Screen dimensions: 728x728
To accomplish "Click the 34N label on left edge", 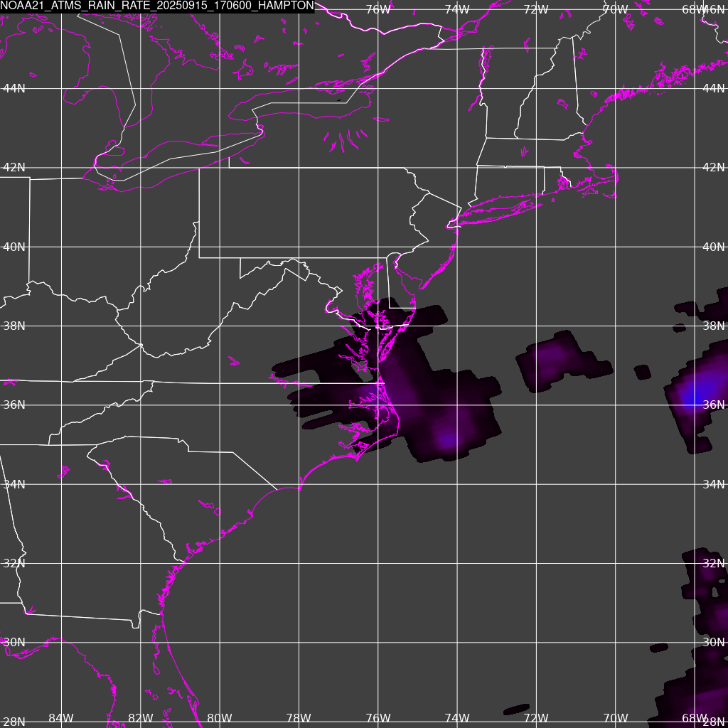I will click(x=14, y=484).
